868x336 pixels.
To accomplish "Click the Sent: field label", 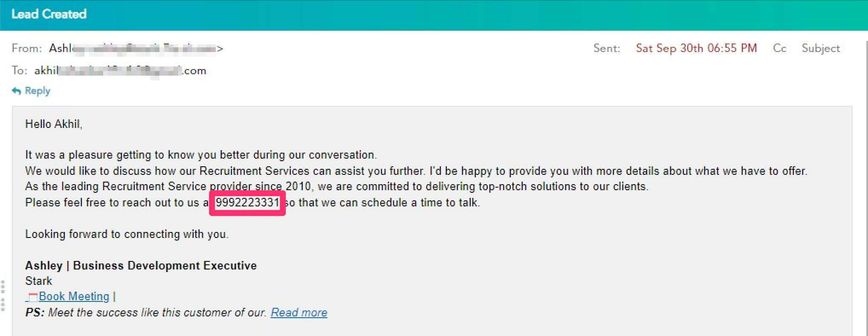I will tap(607, 48).
